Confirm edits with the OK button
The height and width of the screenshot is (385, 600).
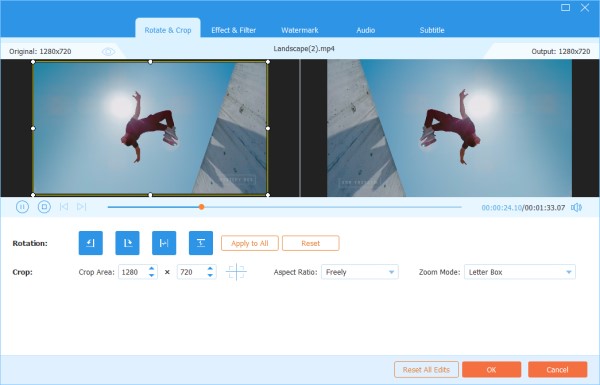pyautogui.click(x=491, y=370)
